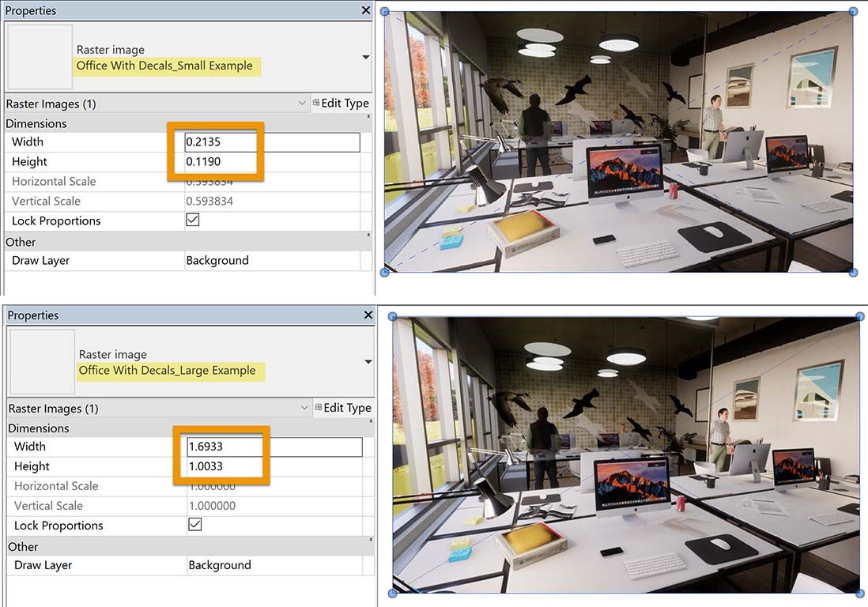The height and width of the screenshot is (607, 868).
Task: Click the raster image preview thumbnail in top Properties panel
Action: (40, 57)
